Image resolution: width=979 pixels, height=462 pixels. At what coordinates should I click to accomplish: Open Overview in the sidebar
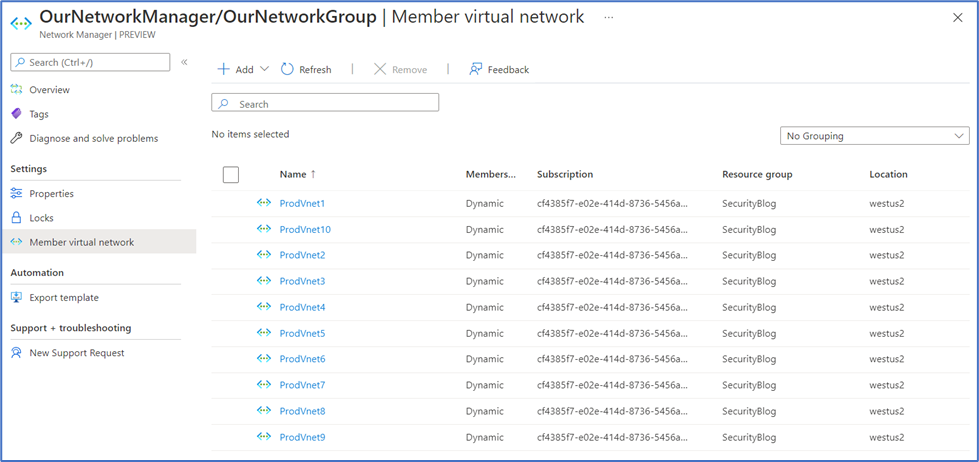pyautogui.click(x=49, y=90)
